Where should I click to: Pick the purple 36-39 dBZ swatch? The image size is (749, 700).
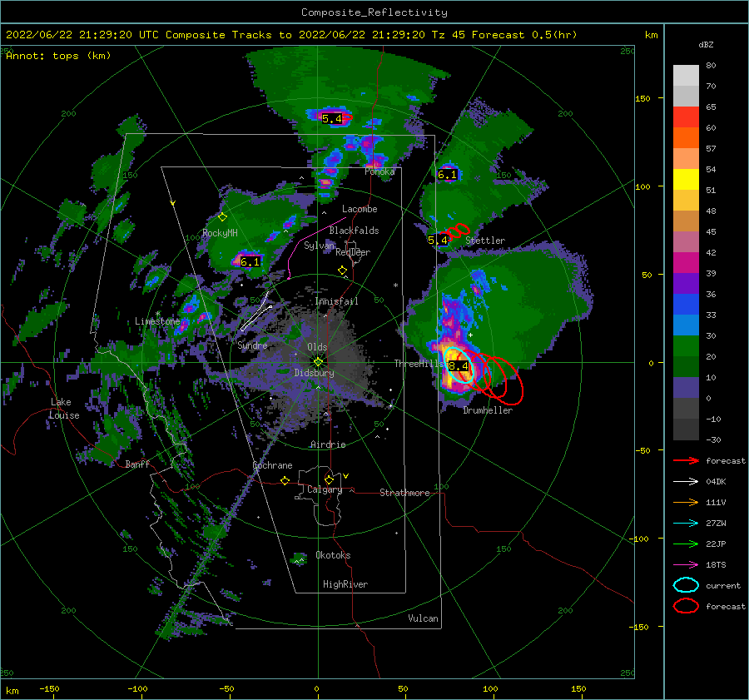click(686, 283)
